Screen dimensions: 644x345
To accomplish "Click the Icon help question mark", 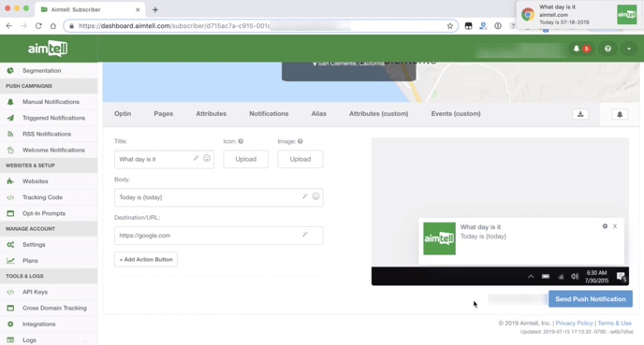I will pyautogui.click(x=241, y=141).
